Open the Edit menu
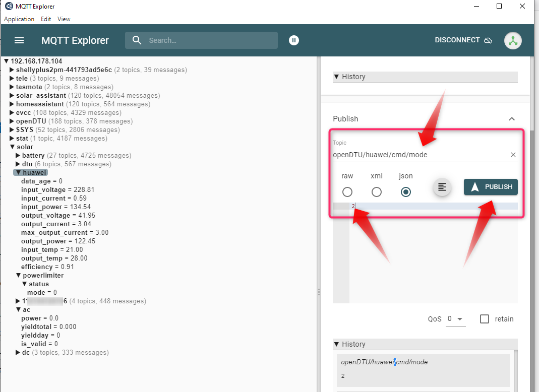 (x=46, y=19)
